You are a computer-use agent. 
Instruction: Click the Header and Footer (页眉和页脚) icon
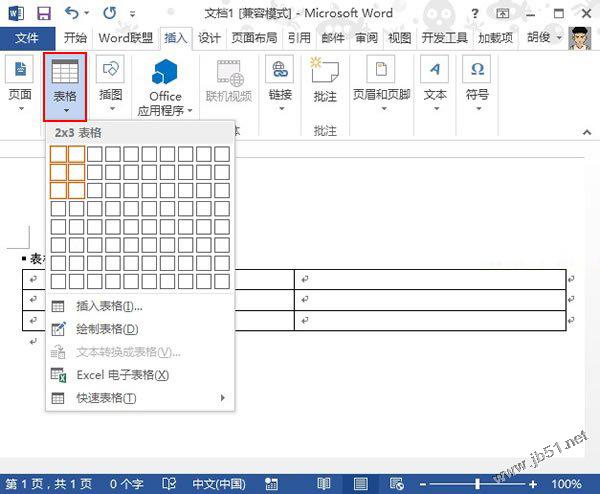coord(381,69)
